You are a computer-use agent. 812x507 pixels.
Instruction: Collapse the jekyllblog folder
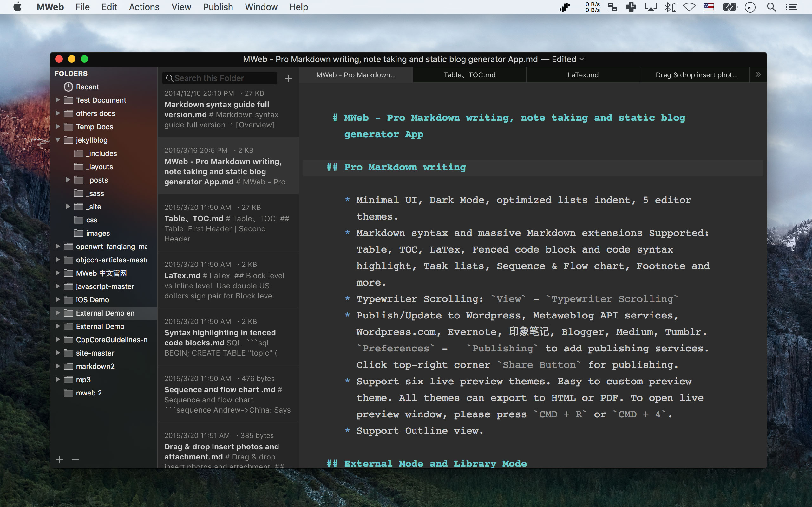58,140
